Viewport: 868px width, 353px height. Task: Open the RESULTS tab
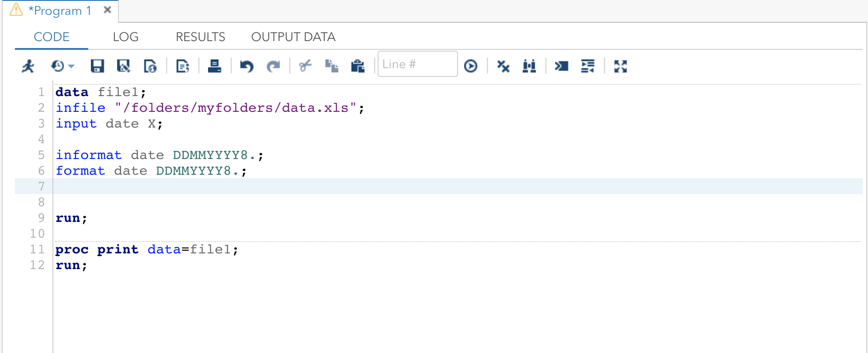[200, 37]
